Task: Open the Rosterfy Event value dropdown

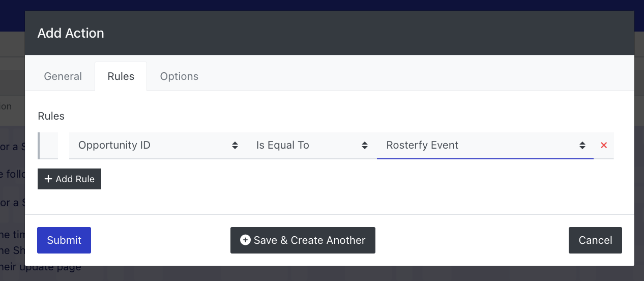Action: [x=485, y=146]
